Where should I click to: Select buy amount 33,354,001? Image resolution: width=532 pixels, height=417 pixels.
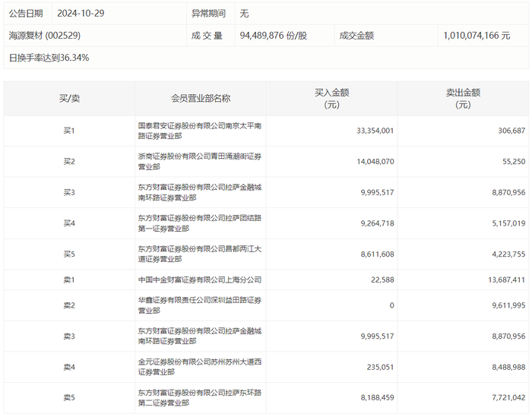375,131
